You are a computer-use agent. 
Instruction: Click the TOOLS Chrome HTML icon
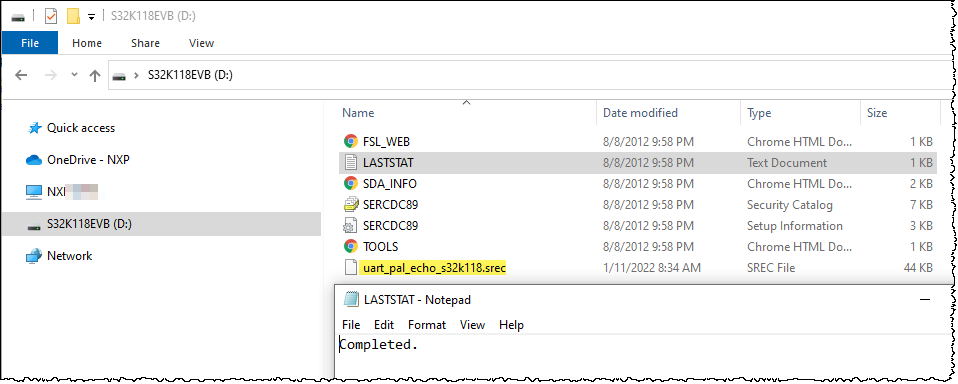pos(350,247)
